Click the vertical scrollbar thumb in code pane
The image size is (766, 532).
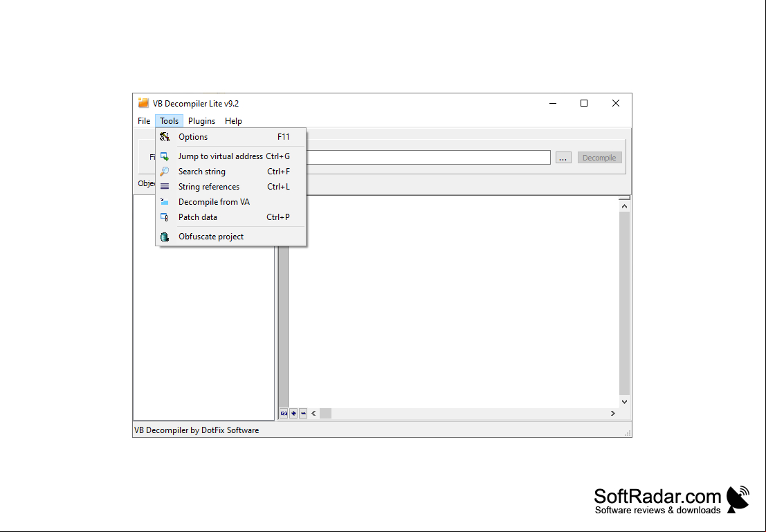click(x=624, y=304)
